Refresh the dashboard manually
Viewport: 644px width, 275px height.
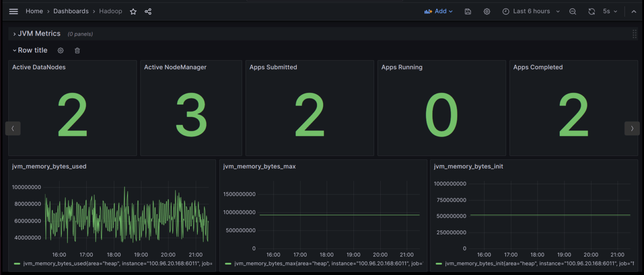click(592, 11)
